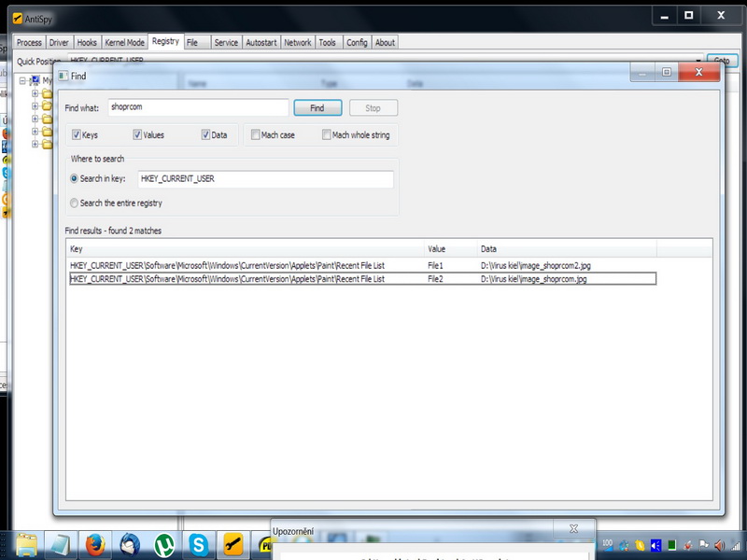Image resolution: width=747 pixels, height=560 pixels.
Task: Click the Find button
Action: click(317, 108)
